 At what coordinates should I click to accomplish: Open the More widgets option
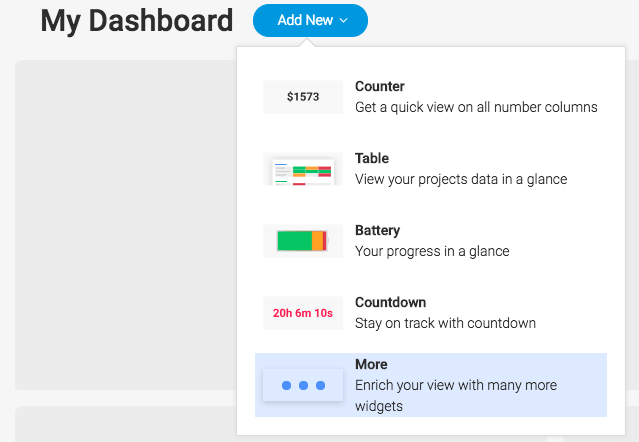tap(431, 385)
